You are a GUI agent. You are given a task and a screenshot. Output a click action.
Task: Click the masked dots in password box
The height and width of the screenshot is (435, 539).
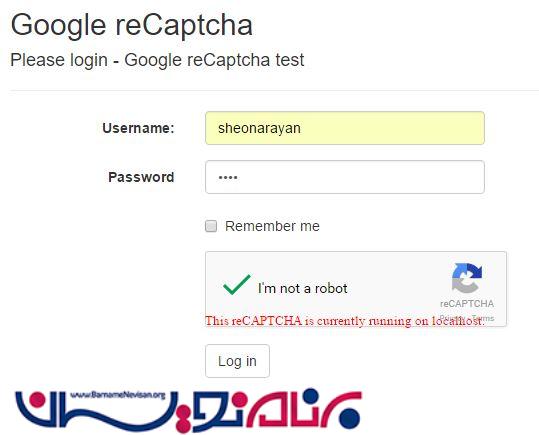point(228,177)
